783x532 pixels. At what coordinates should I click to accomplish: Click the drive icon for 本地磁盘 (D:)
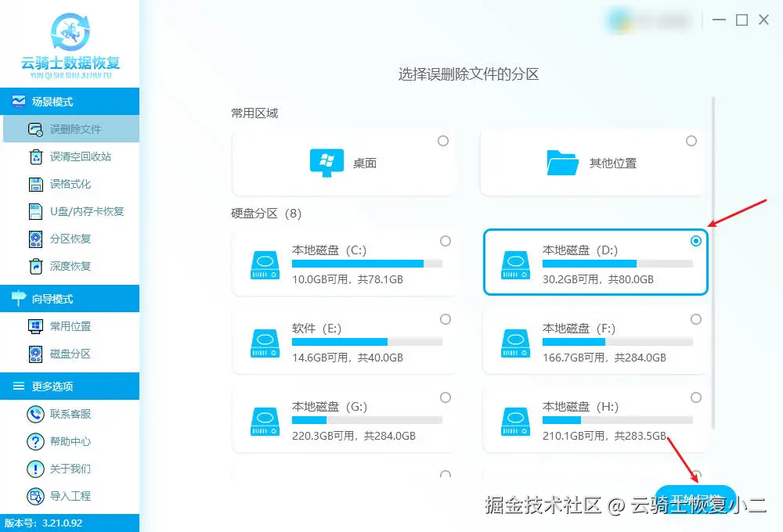(515, 265)
